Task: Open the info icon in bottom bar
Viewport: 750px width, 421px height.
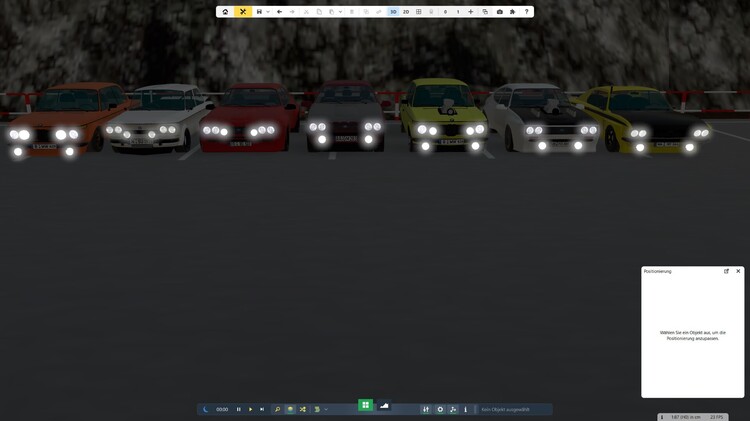Action: (x=465, y=410)
